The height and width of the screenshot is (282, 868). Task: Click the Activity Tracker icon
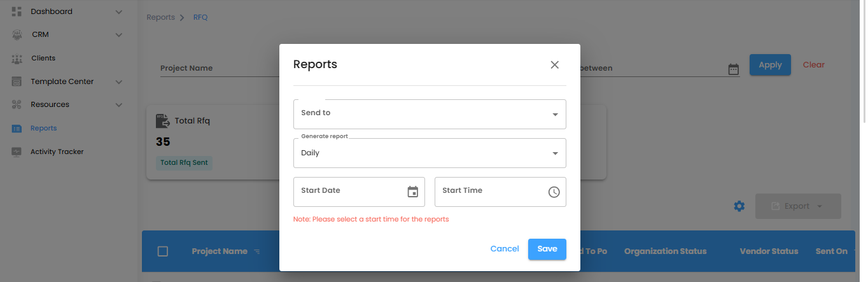tap(17, 152)
